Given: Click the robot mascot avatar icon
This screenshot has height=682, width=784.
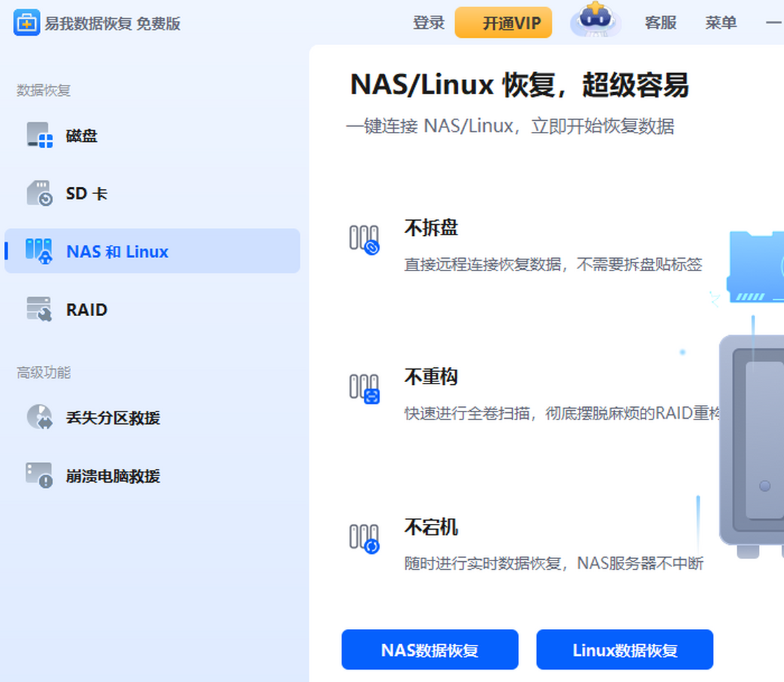Looking at the screenshot, I should (595, 20).
